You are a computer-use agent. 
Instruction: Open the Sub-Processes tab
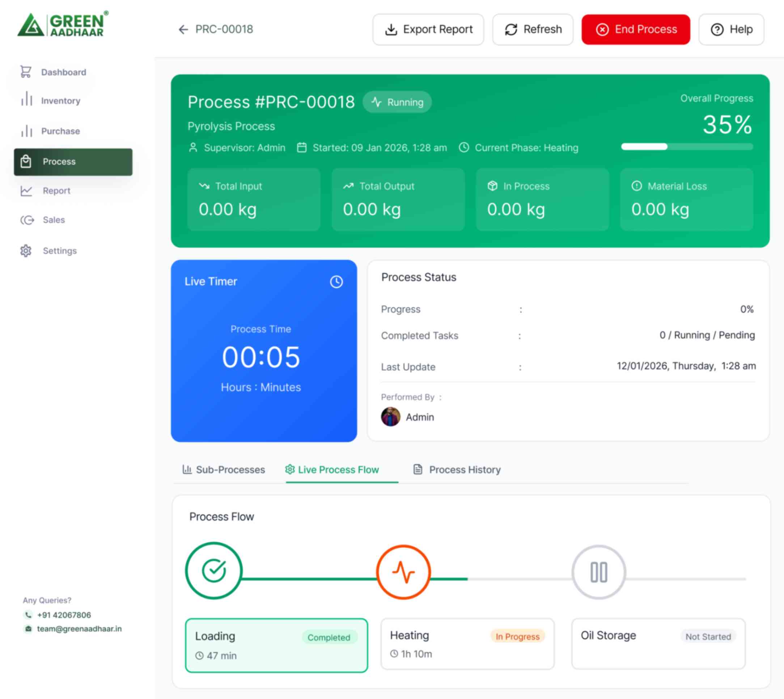click(224, 470)
